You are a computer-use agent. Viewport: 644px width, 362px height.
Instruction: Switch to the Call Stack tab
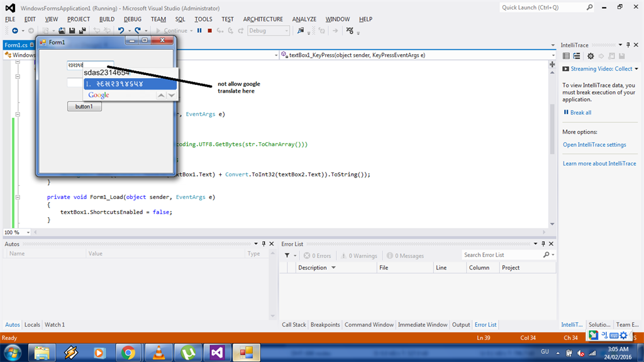tap(294, 325)
